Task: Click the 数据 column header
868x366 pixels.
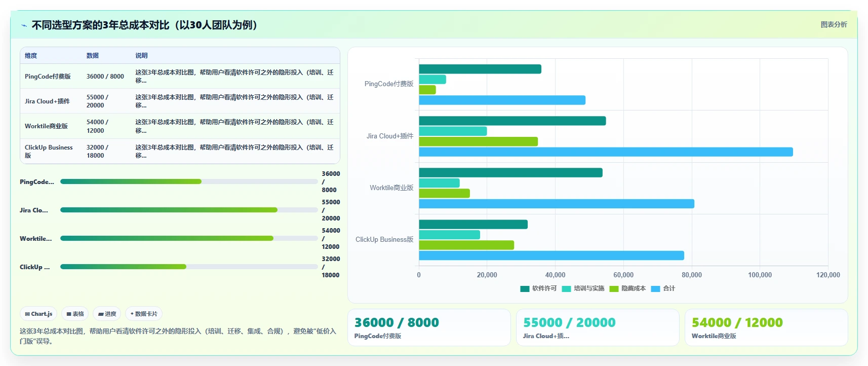Action: [x=93, y=56]
